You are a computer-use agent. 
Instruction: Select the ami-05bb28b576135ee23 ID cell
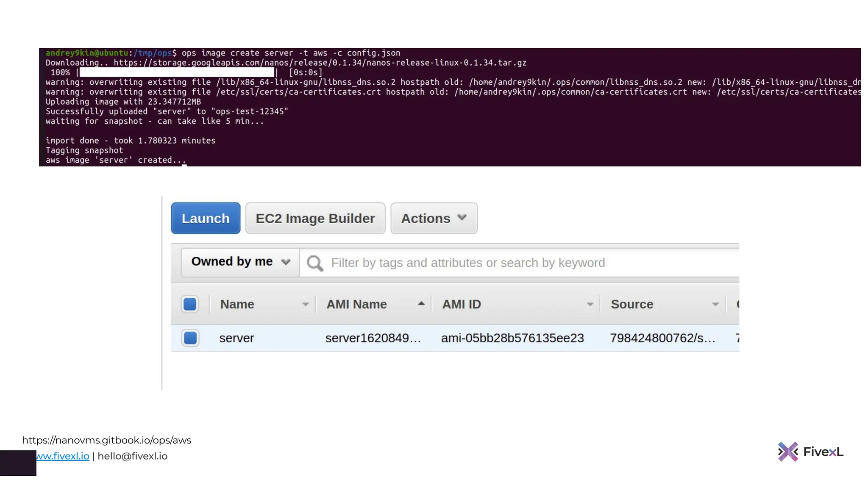[512, 338]
